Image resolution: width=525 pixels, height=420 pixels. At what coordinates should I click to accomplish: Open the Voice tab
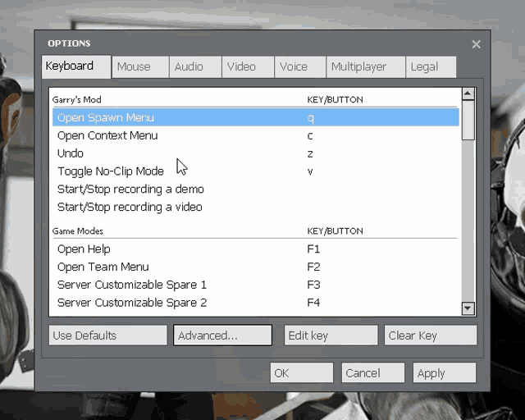300,67
